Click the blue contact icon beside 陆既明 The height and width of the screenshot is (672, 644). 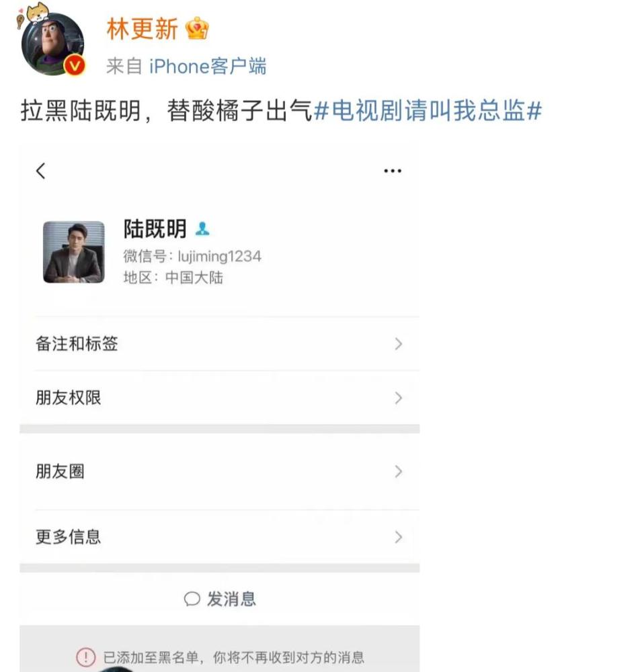pos(202,229)
